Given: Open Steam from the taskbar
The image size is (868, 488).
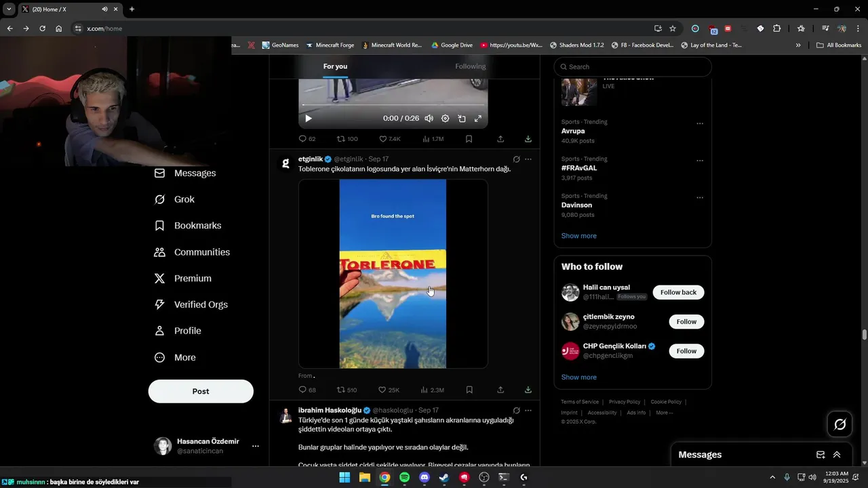Looking at the screenshot, I should [444, 477].
